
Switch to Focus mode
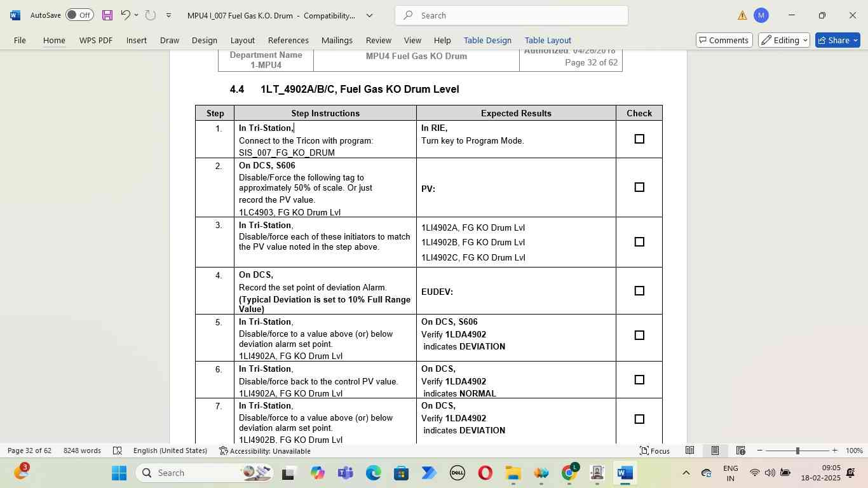click(x=654, y=451)
